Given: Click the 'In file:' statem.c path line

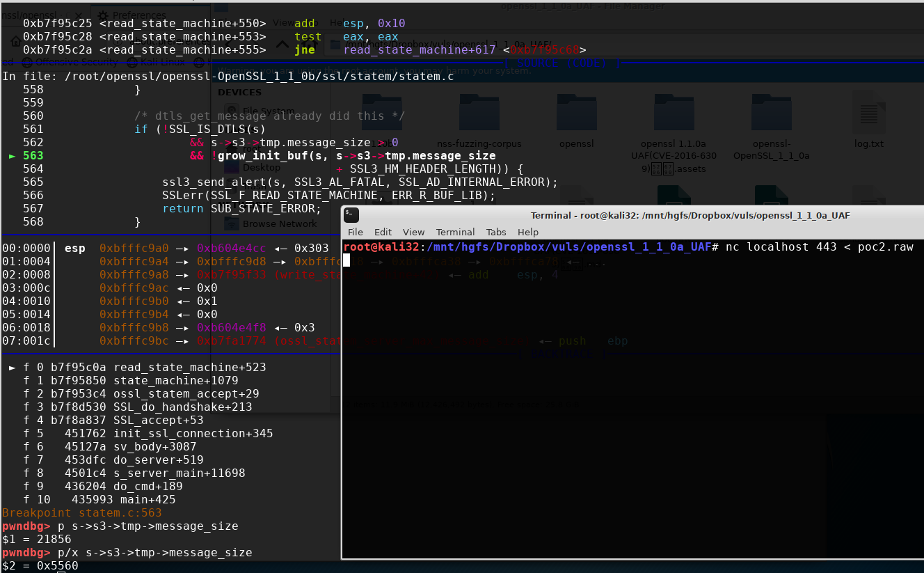Looking at the screenshot, I should point(228,76).
